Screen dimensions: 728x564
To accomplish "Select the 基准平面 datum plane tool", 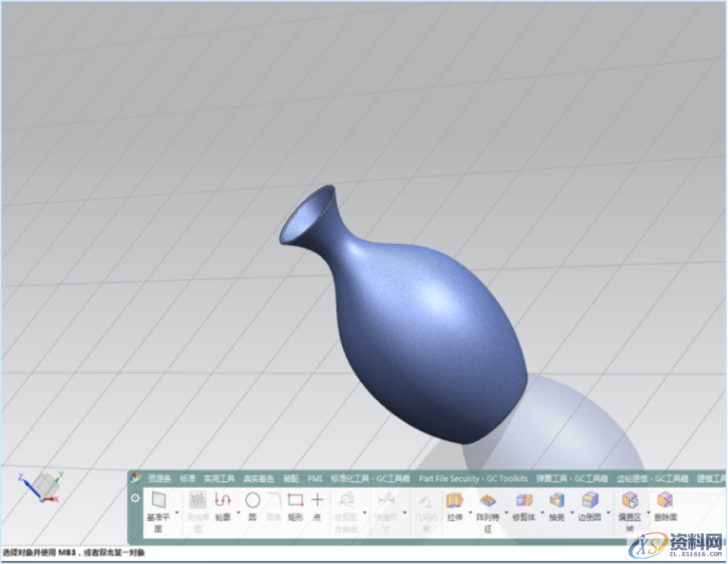I will 158,501.
